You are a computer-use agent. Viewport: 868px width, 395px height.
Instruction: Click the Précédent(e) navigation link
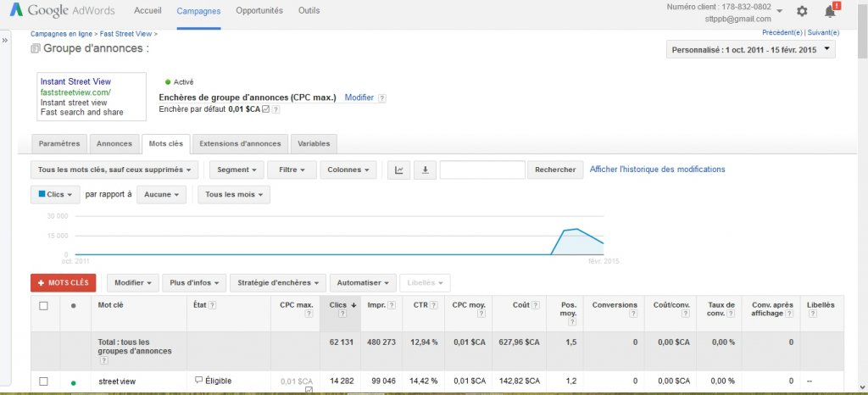coord(782,33)
